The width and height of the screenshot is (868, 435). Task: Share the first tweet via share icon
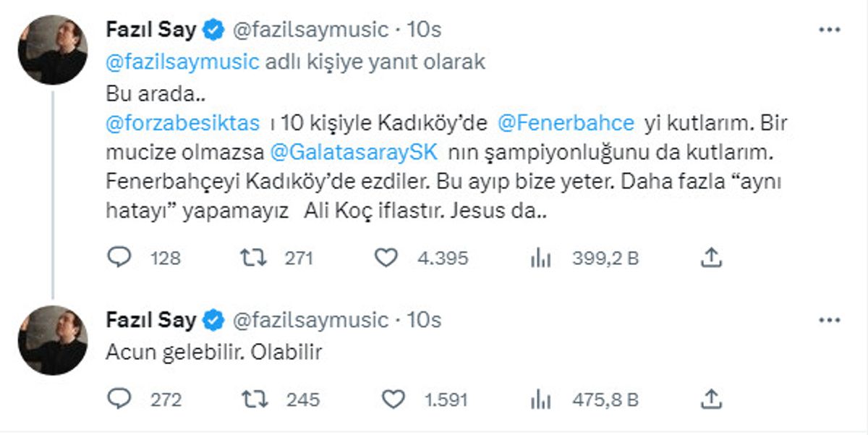[711, 257]
